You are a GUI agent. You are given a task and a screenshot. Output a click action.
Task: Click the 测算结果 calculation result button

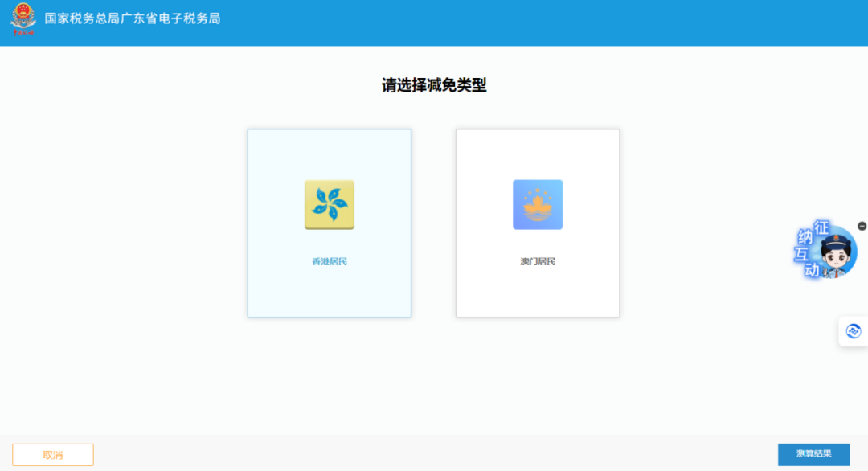[x=815, y=454]
